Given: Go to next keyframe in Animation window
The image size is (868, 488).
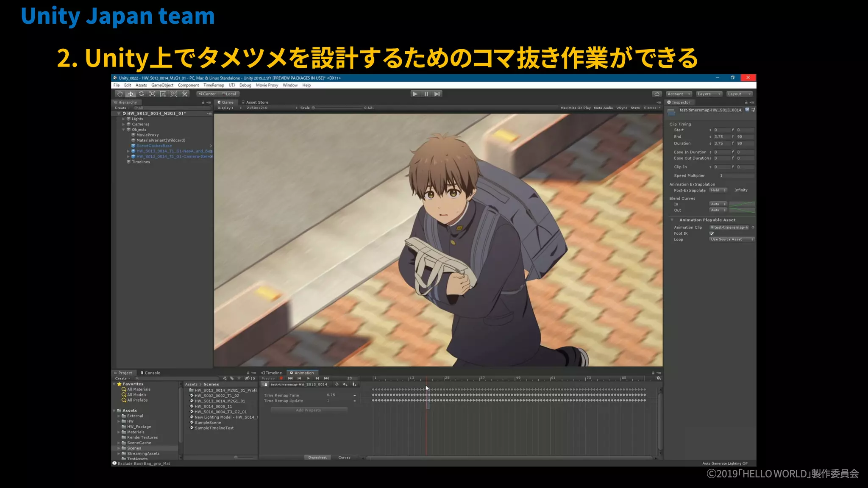Looking at the screenshot, I should [317, 378].
